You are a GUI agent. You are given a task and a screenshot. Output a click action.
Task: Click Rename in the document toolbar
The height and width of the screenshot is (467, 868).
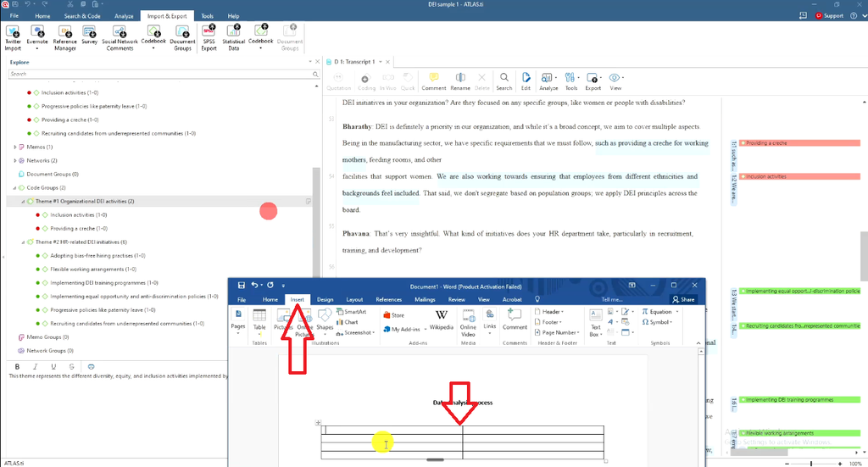460,81
